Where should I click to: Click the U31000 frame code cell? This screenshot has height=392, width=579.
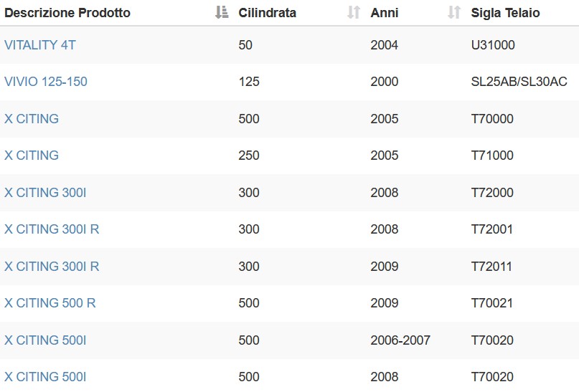[x=493, y=45]
